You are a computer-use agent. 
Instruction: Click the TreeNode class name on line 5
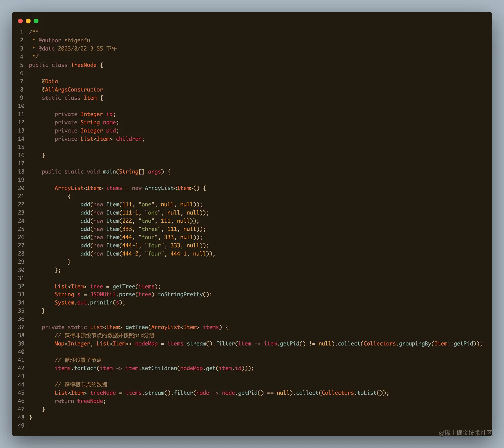tap(84, 65)
